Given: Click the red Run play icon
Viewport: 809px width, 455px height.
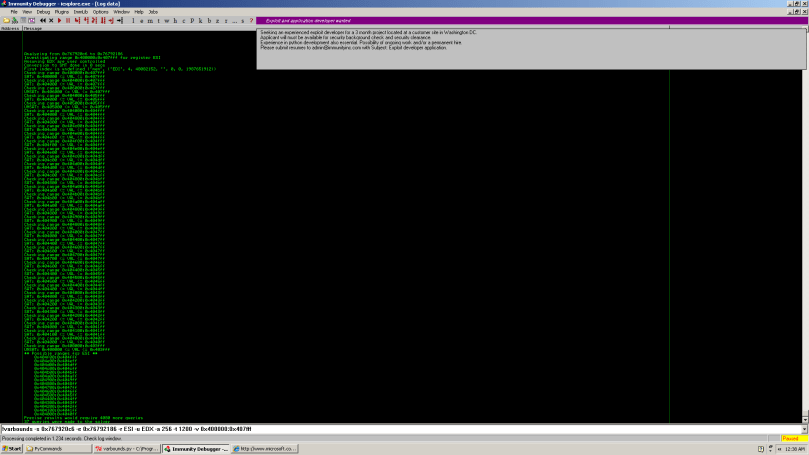Looking at the screenshot, I should 59,20.
